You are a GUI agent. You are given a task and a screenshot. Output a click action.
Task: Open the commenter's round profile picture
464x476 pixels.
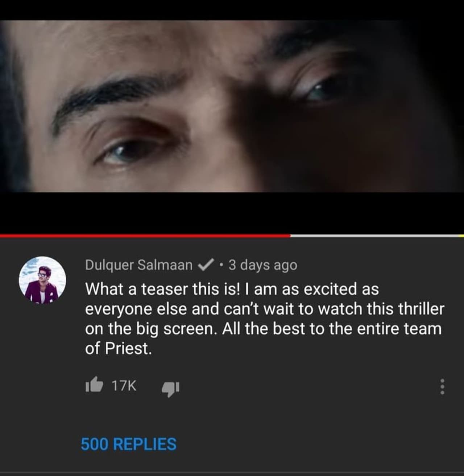(42, 280)
